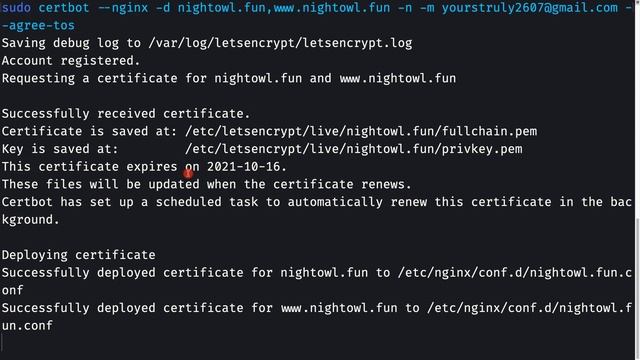Click the 'Deploying certificate' line
This screenshot has width=640, height=360.
point(78,255)
